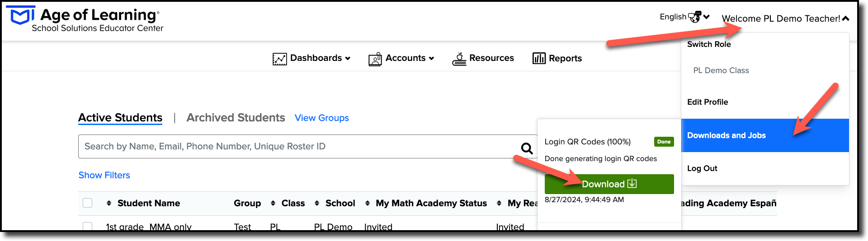
Task: Click the Resources books icon
Action: point(459,59)
